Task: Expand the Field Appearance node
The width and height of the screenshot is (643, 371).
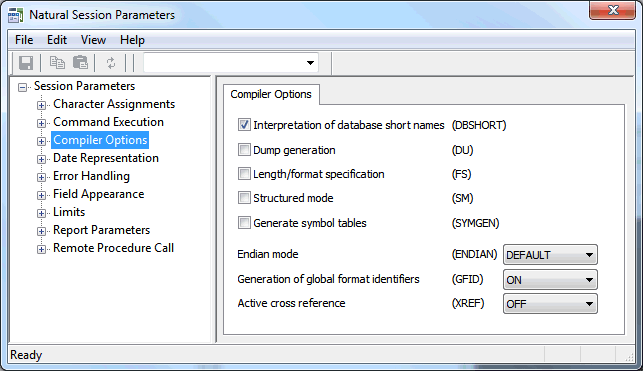Action: coord(41,195)
